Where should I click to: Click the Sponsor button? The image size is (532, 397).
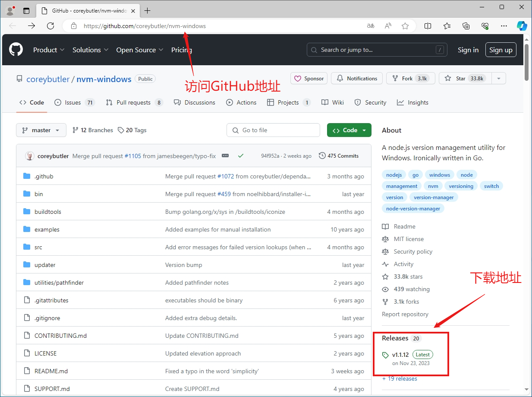[x=309, y=78]
